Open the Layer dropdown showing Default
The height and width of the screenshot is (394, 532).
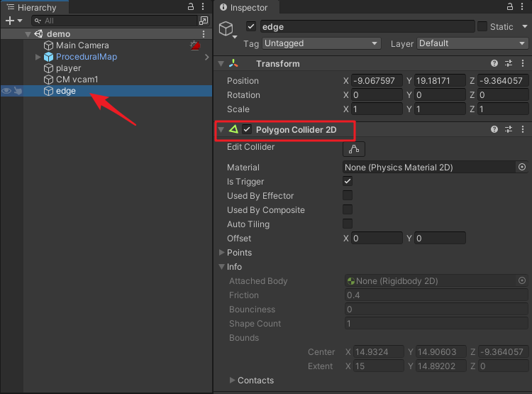point(472,43)
